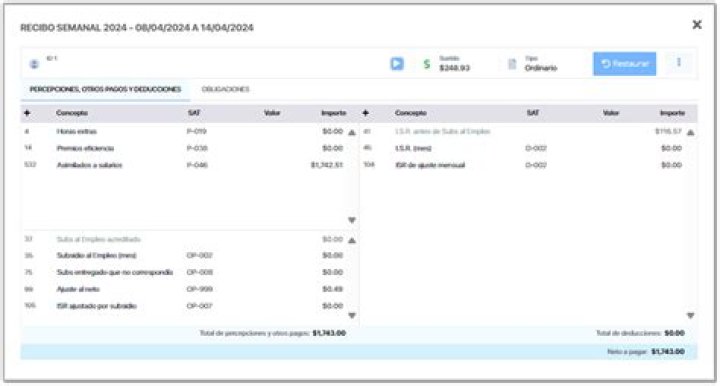Click the employee avatar icon
Viewport: 720px width, 386px height.
pyautogui.click(x=34, y=64)
